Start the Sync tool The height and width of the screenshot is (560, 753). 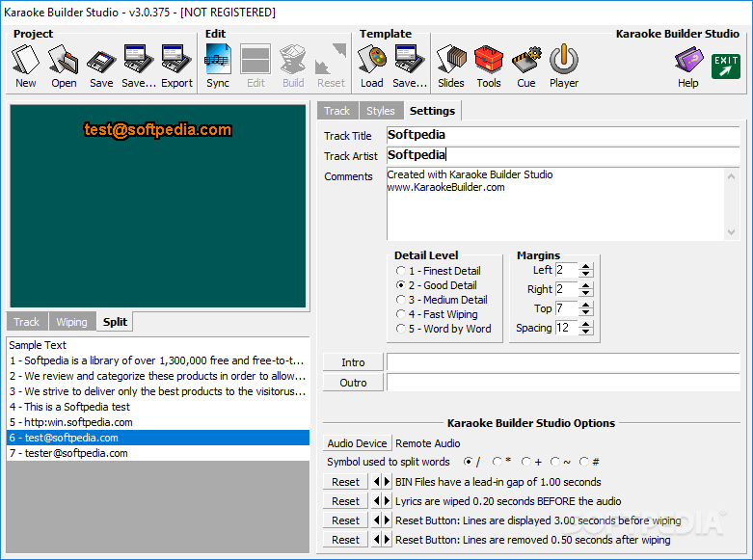click(218, 66)
